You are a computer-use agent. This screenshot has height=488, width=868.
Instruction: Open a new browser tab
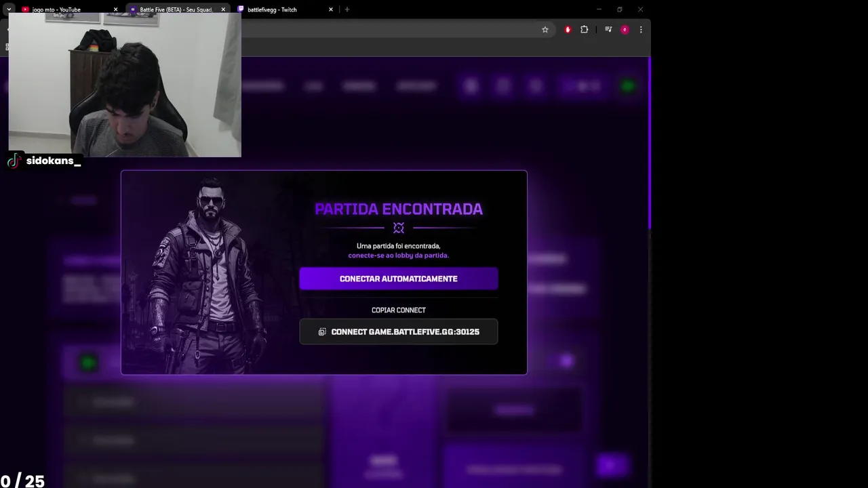coord(347,9)
